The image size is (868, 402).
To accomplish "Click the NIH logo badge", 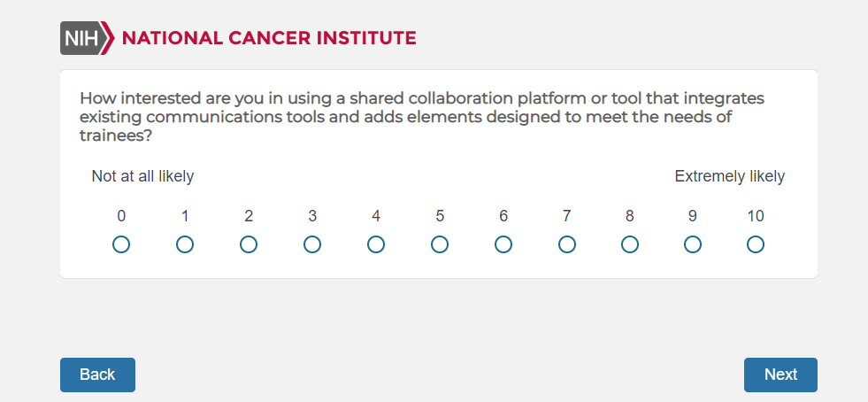I will coord(86,38).
